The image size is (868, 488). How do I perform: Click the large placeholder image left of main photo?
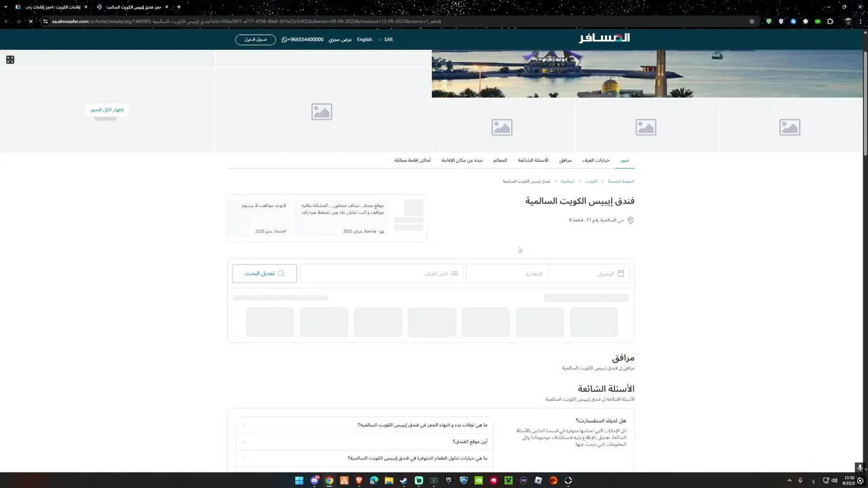(322, 111)
